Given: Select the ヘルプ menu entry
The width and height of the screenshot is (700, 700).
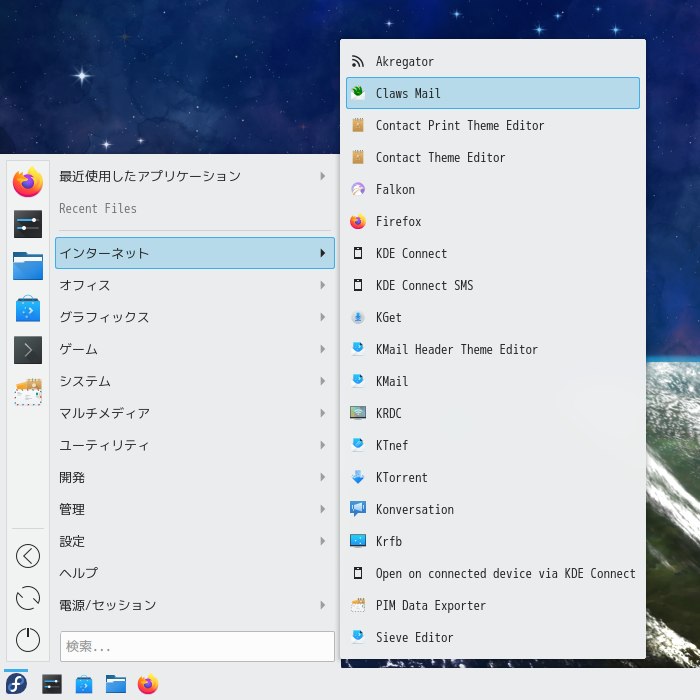Looking at the screenshot, I should 195,573.
